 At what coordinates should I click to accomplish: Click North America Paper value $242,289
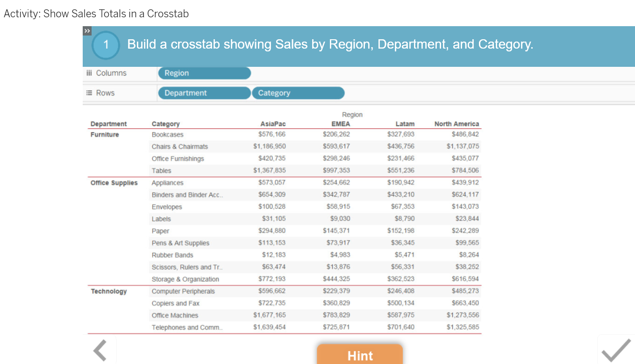[x=465, y=231]
